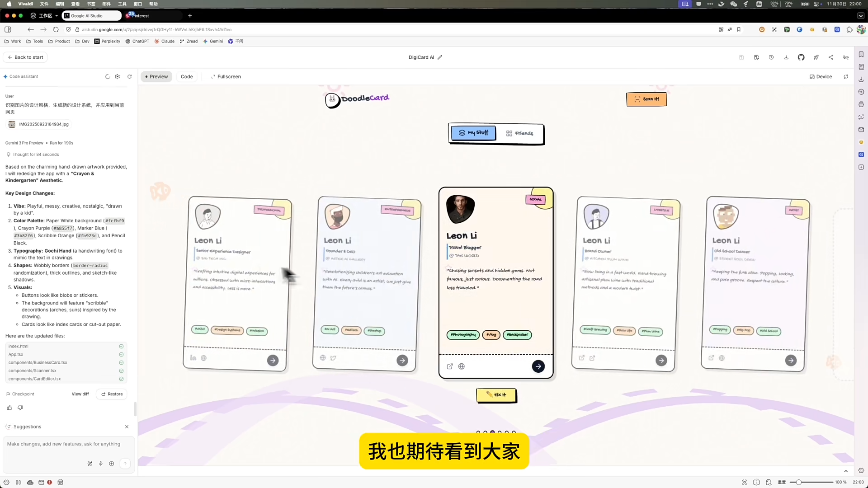Click pencil icon to rename DigiCard AI
868x488 pixels.
(440, 57)
